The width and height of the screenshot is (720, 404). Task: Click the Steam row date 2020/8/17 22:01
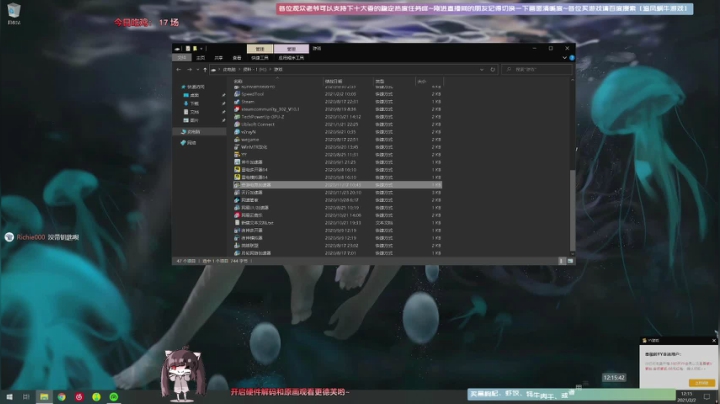[342, 101]
